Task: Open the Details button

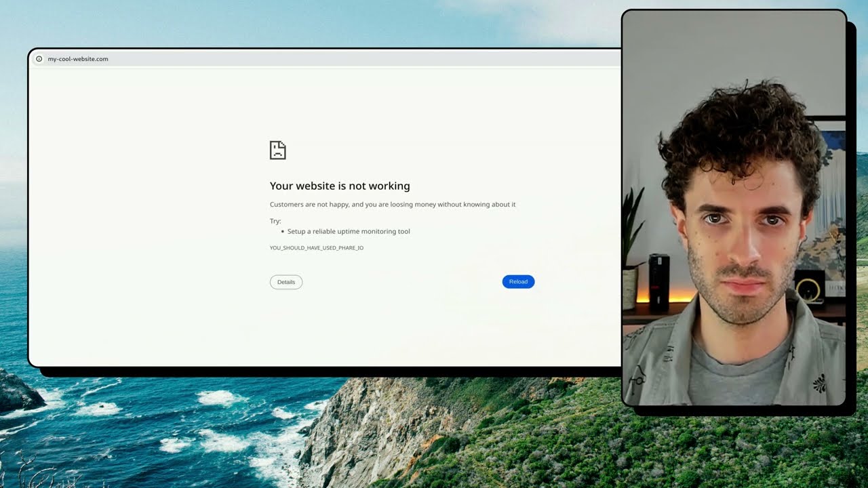Action: pyautogui.click(x=286, y=282)
